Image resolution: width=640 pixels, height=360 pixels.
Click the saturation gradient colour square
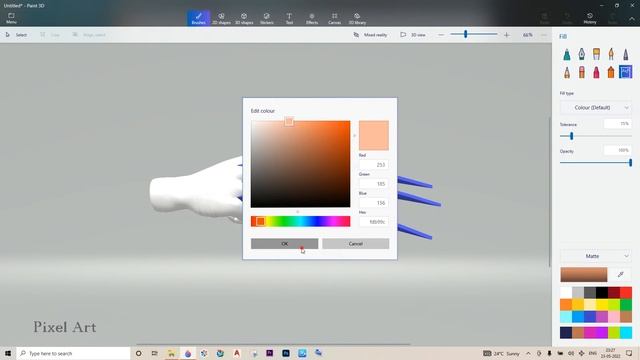click(x=300, y=164)
